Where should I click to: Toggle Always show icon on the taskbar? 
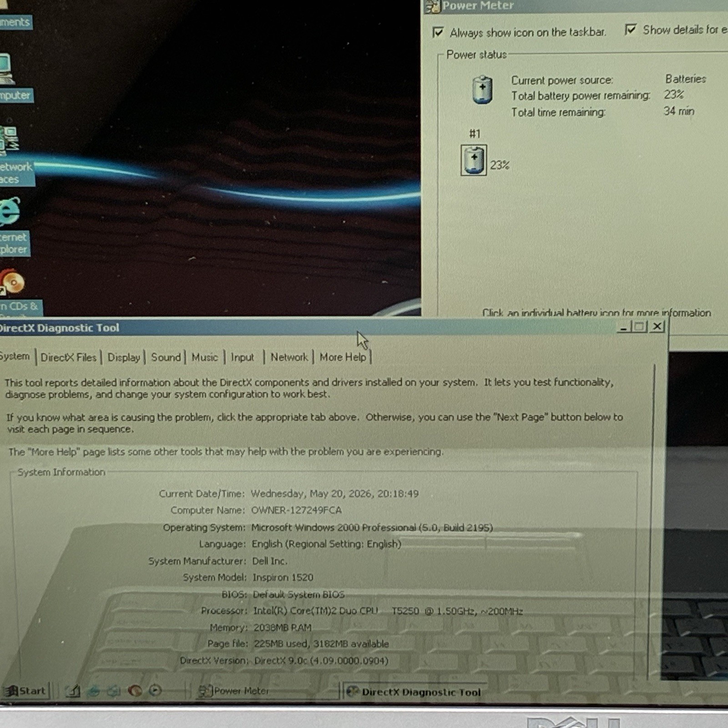(x=438, y=32)
